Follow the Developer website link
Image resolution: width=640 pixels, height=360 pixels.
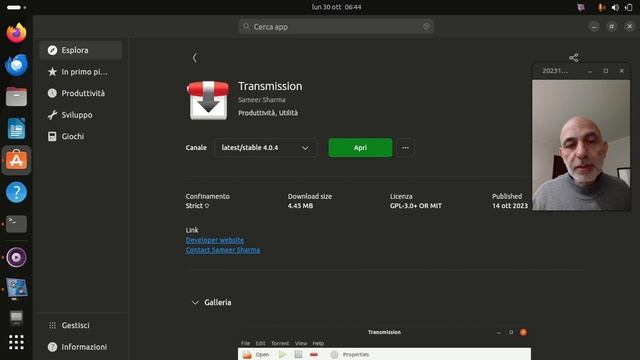click(215, 240)
